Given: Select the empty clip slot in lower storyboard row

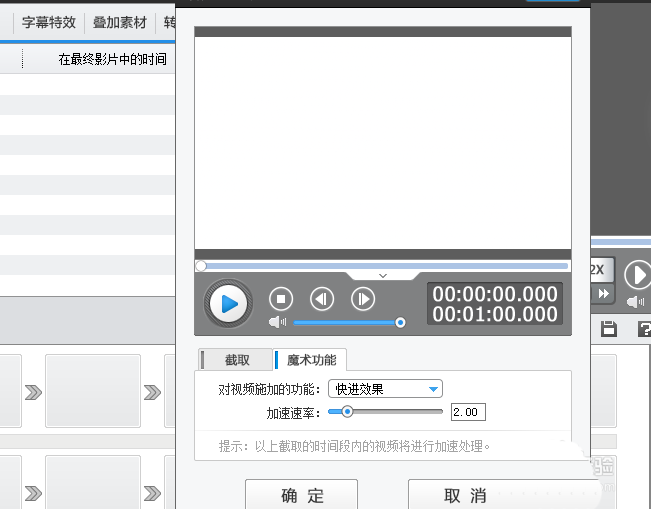Looking at the screenshot, I should coord(93,482).
